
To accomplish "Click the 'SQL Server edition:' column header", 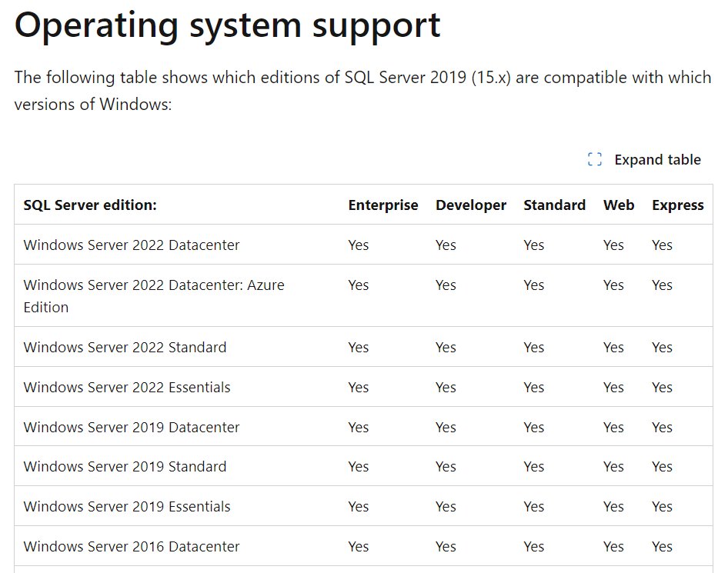I will (x=90, y=205).
